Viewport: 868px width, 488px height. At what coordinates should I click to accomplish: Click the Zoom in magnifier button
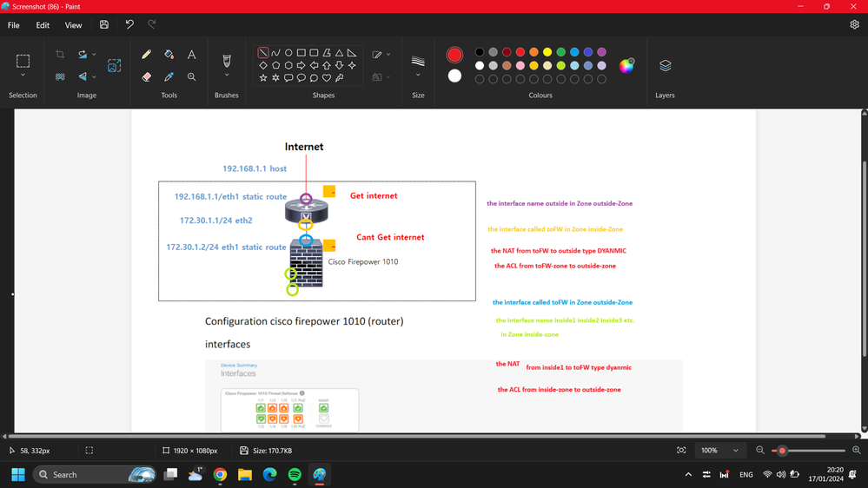857,451
